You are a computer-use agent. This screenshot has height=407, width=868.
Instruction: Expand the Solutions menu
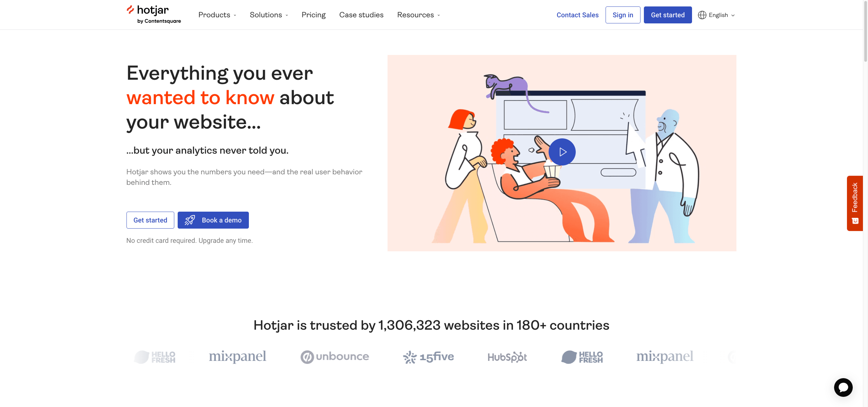pyautogui.click(x=269, y=15)
